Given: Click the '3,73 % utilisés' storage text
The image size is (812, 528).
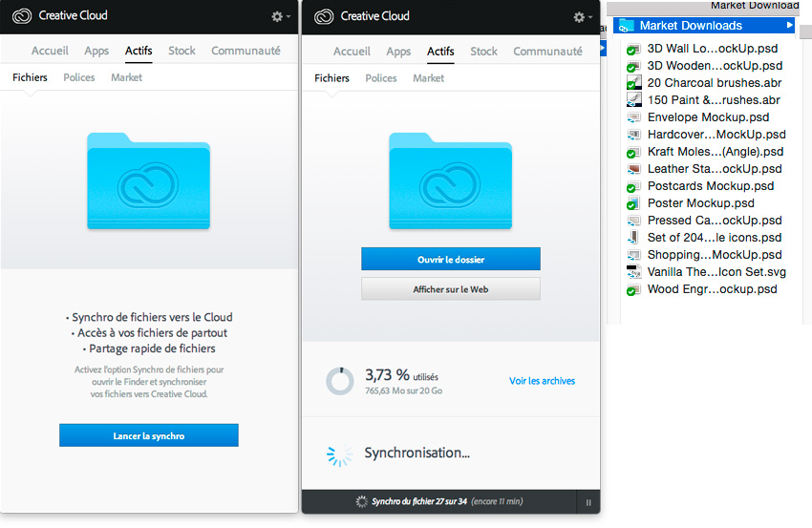Looking at the screenshot, I should pyautogui.click(x=401, y=375).
